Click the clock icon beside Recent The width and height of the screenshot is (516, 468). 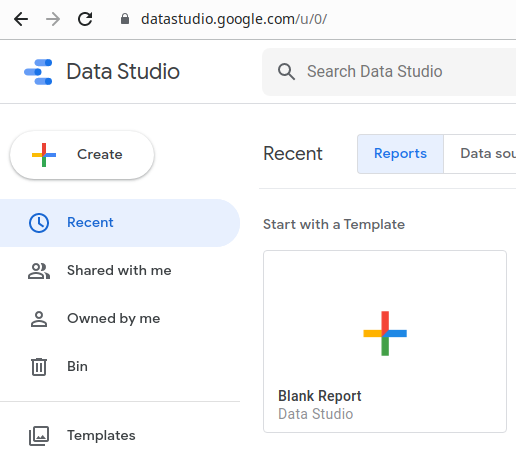pyautogui.click(x=39, y=223)
